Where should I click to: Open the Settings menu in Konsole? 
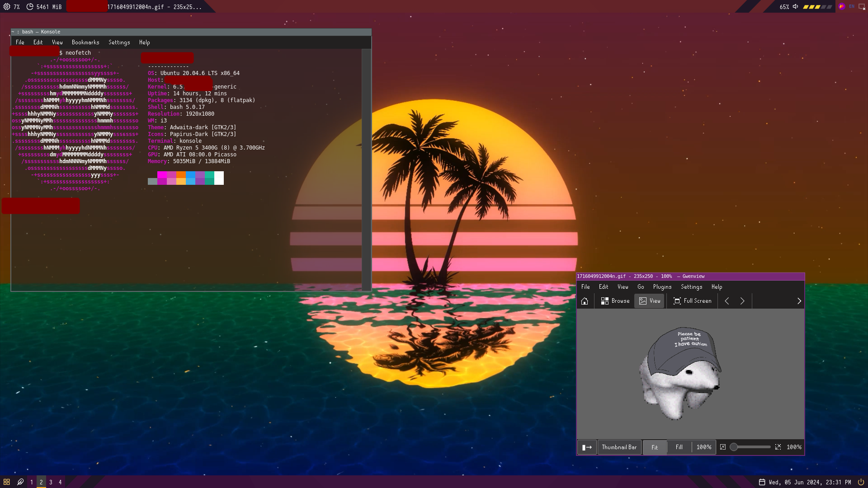pyautogui.click(x=119, y=42)
